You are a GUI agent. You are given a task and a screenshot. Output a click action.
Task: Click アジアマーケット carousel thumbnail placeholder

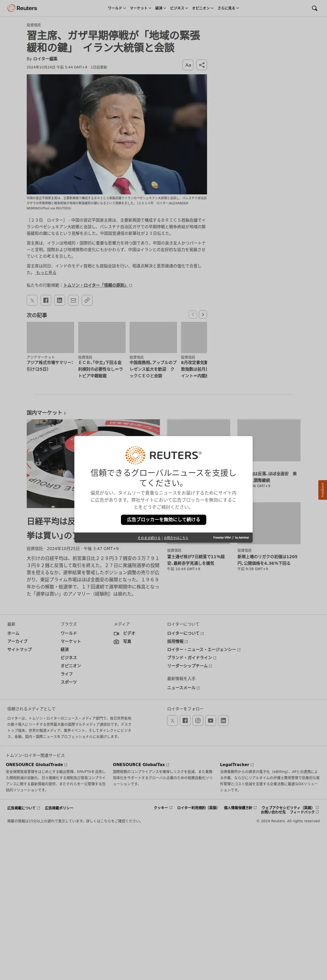click(x=50, y=337)
